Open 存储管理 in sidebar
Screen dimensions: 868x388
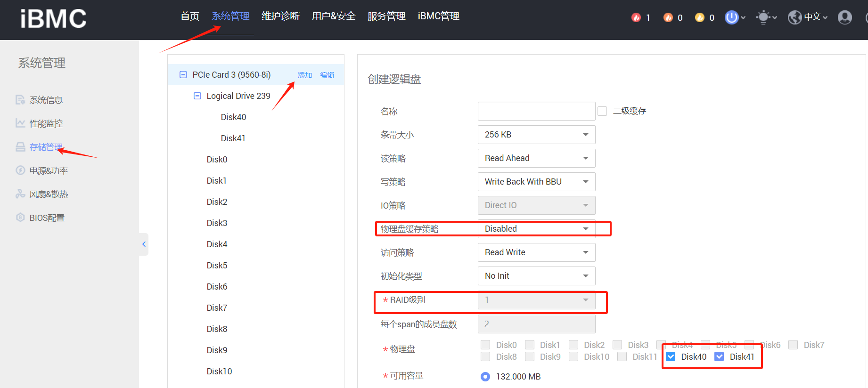click(x=46, y=147)
